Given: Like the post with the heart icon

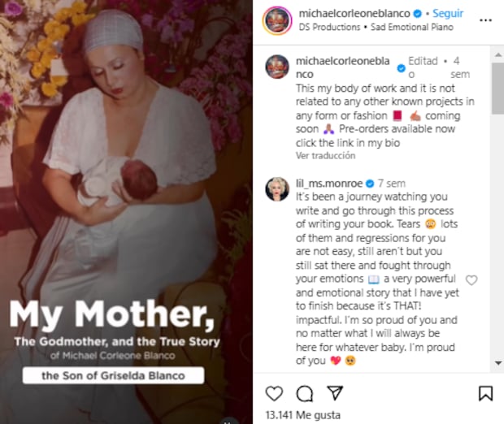Looking at the screenshot, I should (x=275, y=393).
